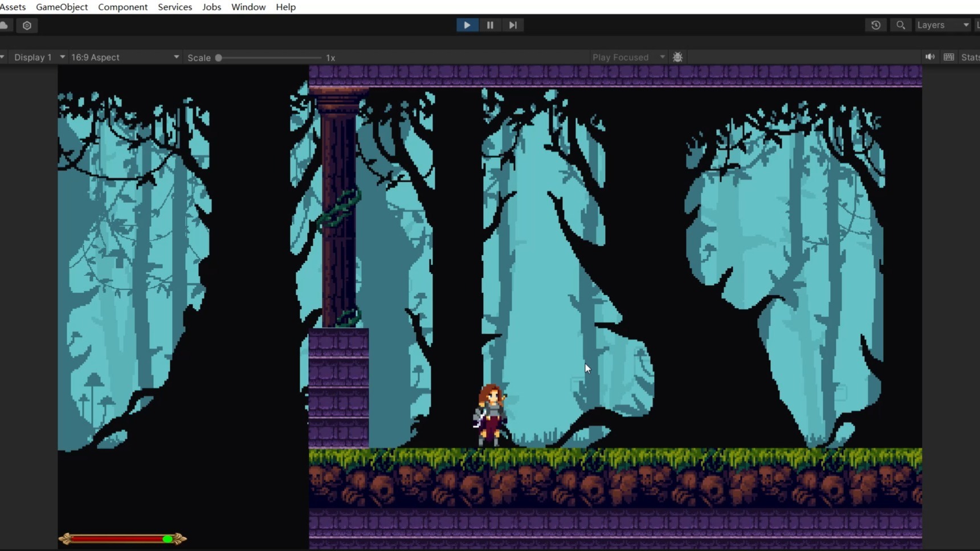Click the Step frame button
Viewport: 980px width, 551px height.
(x=513, y=25)
